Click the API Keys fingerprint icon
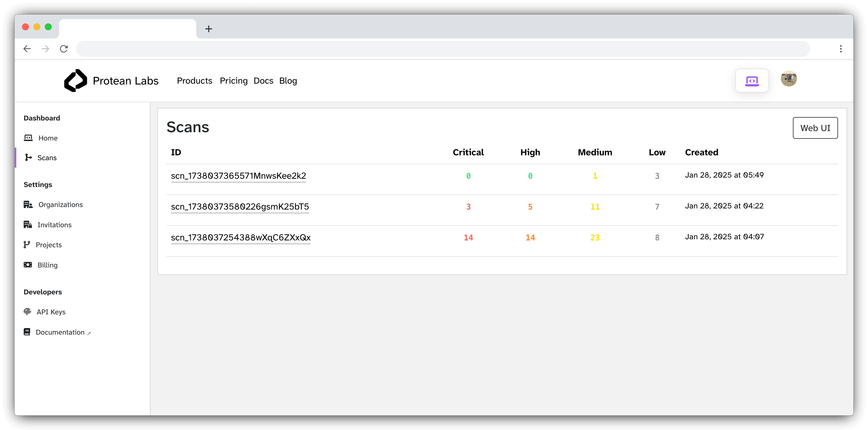 click(27, 312)
